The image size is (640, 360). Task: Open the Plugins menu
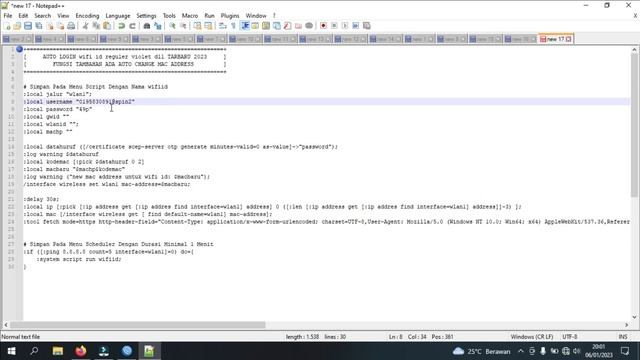click(x=230, y=16)
